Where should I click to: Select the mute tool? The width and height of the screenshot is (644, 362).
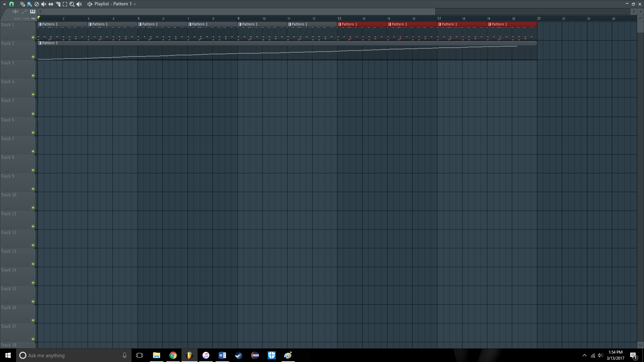(44, 4)
